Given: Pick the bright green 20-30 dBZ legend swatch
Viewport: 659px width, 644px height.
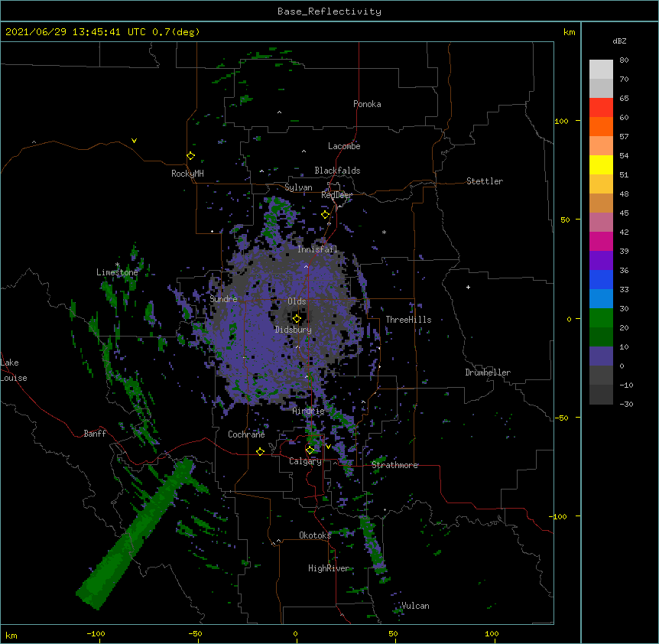Looking at the screenshot, I should (x=601, y=318).
